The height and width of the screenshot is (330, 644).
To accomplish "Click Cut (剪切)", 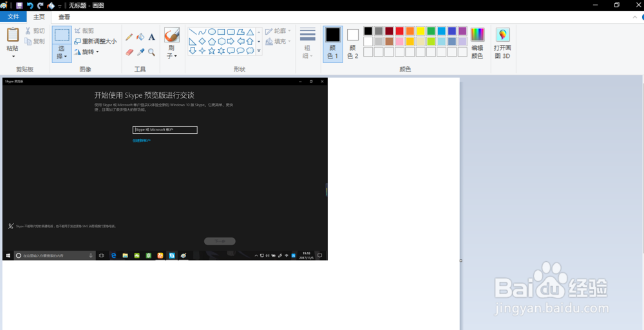I will (35, 31).
